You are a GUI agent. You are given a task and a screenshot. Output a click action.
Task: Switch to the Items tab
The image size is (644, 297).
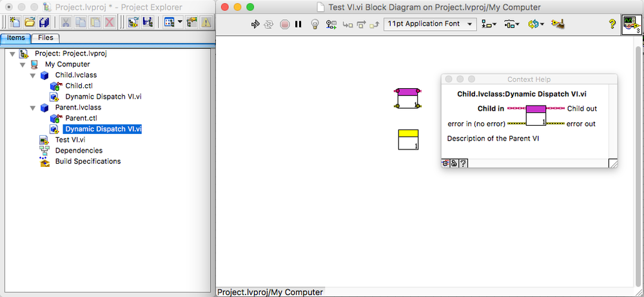click(x=15, y=38)
